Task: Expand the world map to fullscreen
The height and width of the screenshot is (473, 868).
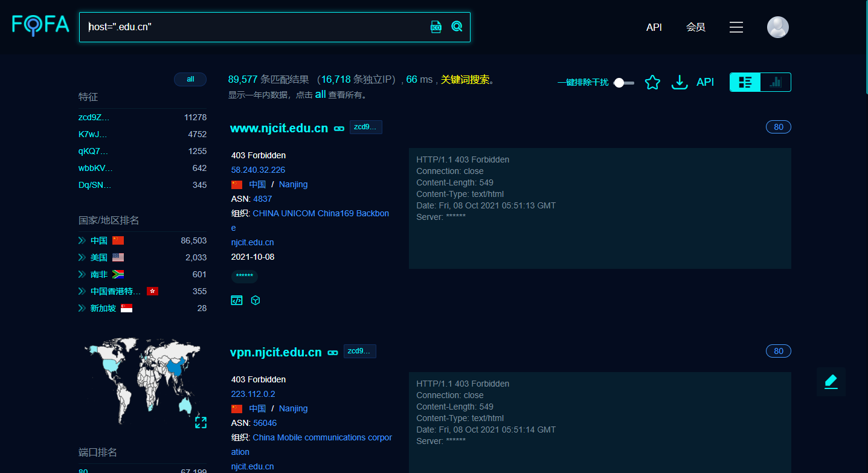Action: coord(201,422)
